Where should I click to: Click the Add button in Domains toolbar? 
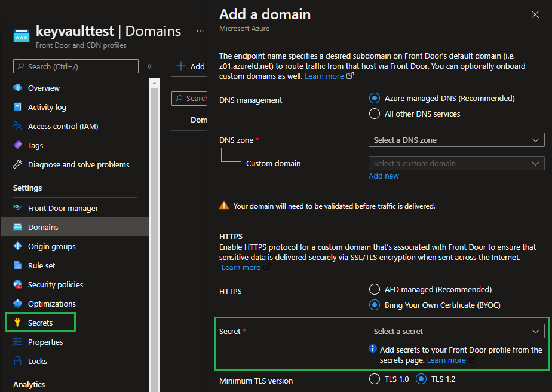pyautogui.click(x=191, y=66)
